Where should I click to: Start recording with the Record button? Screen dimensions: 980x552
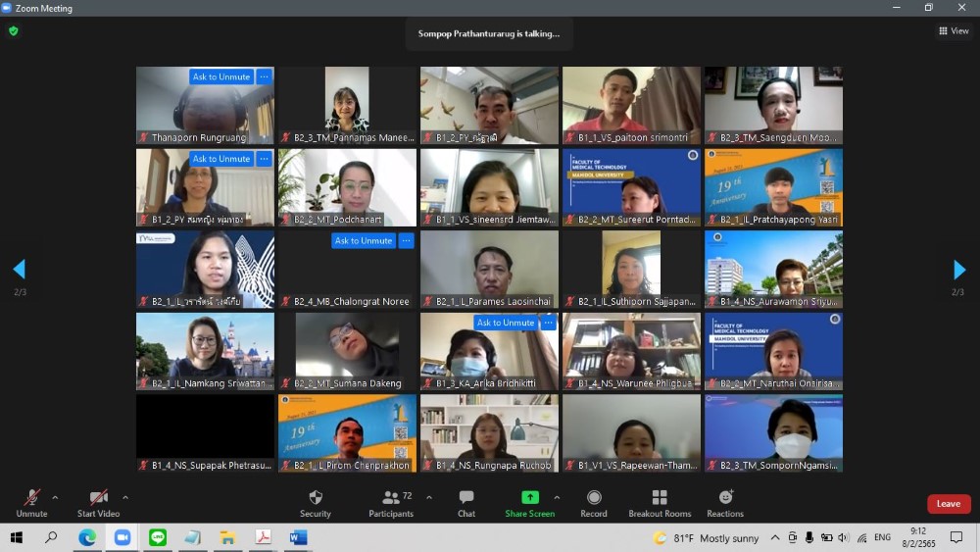pyautogui.click(x=594, y=502)
